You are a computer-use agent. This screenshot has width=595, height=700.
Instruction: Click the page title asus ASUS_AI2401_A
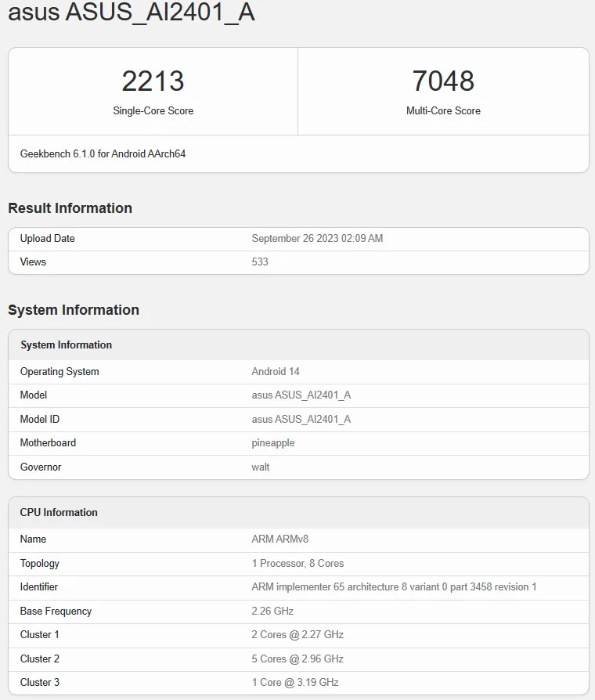click(x=132, y=12)
